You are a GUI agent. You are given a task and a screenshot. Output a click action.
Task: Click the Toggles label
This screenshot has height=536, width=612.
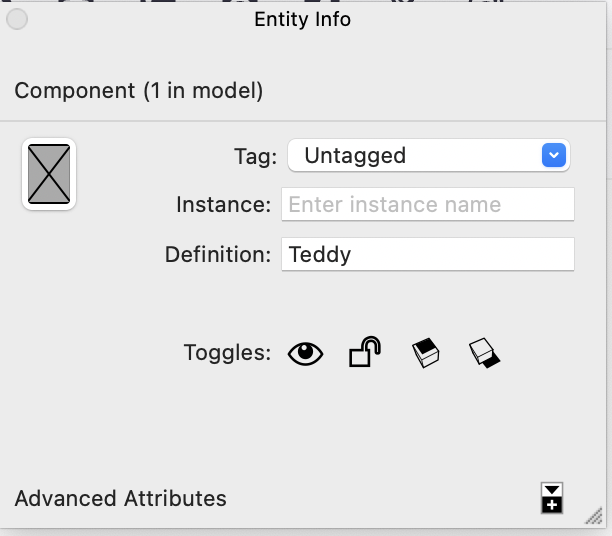coord(227,353)
